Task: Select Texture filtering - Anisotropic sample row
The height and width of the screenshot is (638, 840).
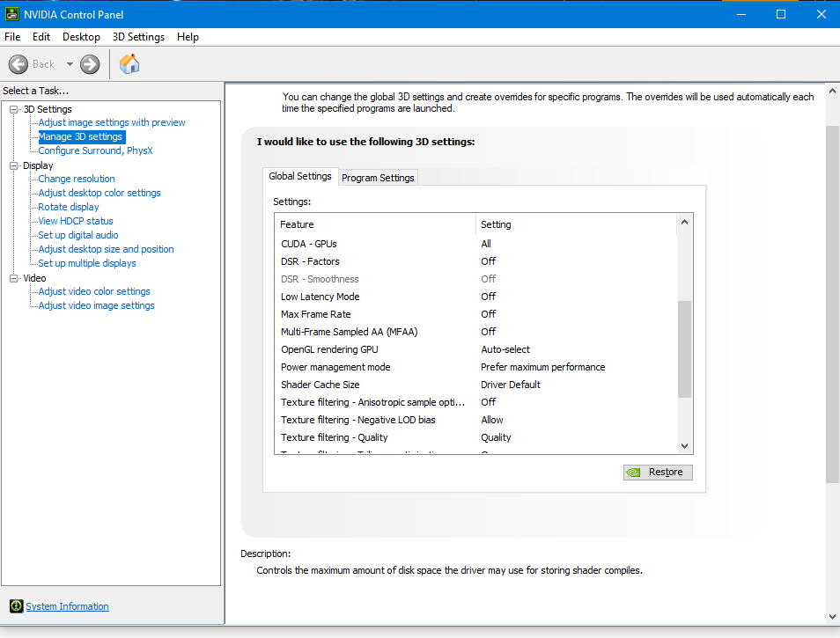Action: coord(476,402)
